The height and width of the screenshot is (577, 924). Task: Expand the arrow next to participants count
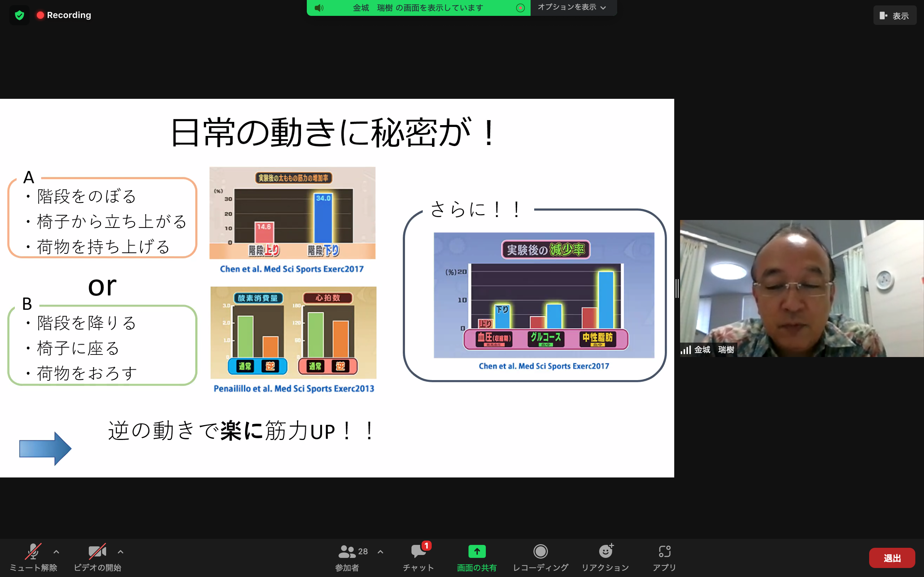(x=380, y=552)
